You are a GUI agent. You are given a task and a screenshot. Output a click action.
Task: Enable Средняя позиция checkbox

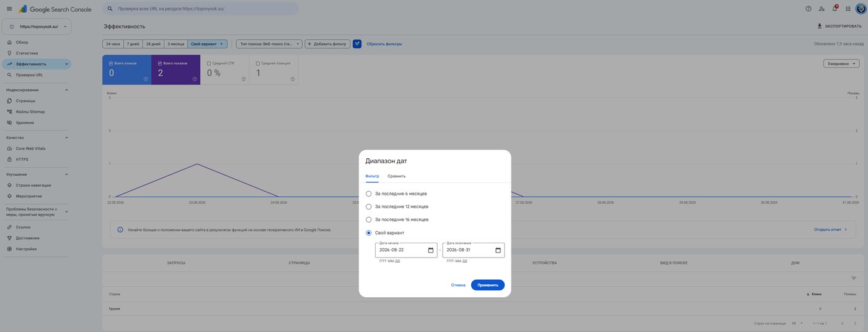257,63
